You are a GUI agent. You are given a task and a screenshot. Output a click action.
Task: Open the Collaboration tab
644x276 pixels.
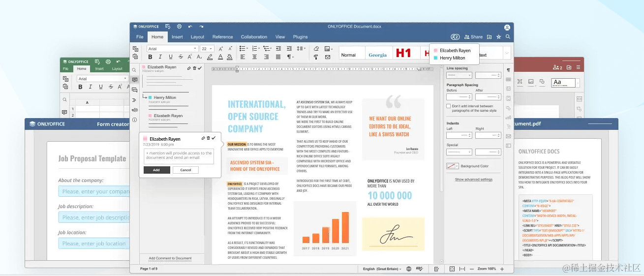[x=254, y=37]
